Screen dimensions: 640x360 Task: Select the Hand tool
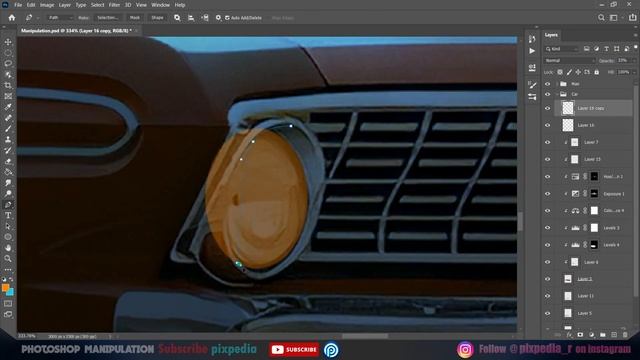coord(8,248)
